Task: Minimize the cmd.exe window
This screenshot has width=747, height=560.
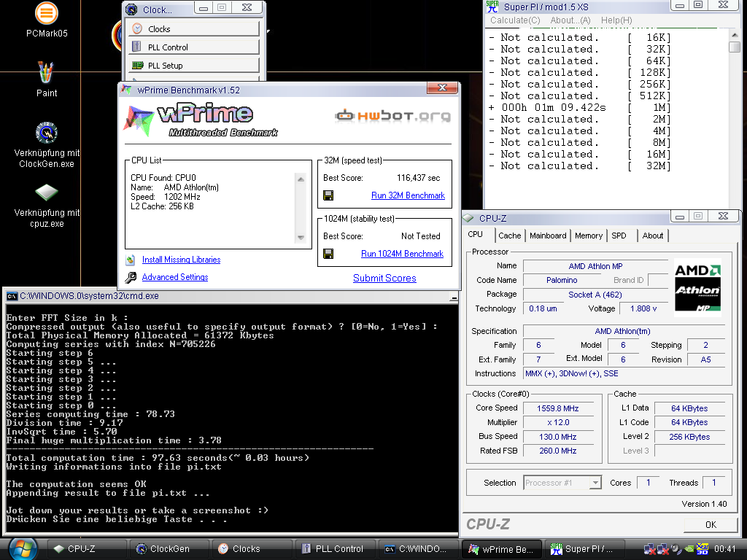Action: click(454, 297)
